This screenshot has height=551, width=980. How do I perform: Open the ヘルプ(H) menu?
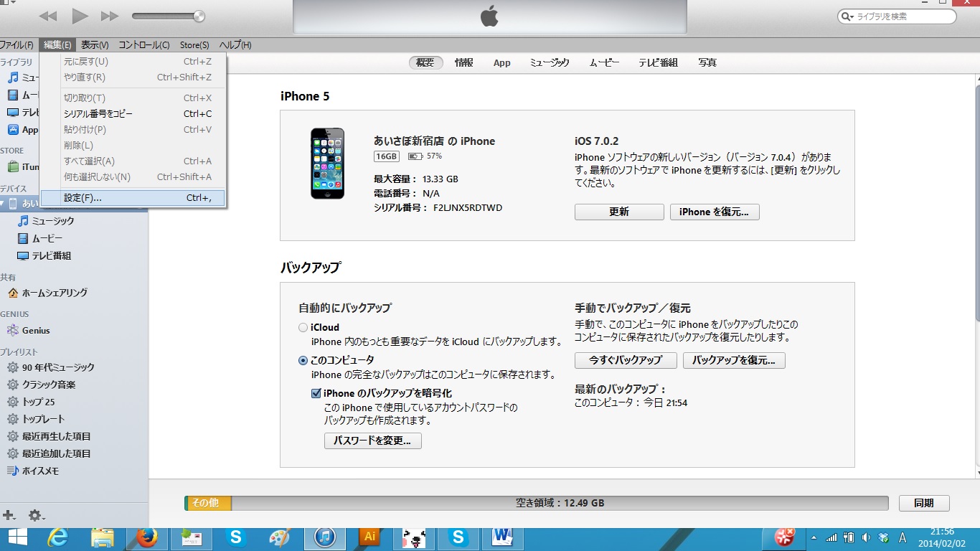pyautogui.click(x=235, y=45)
